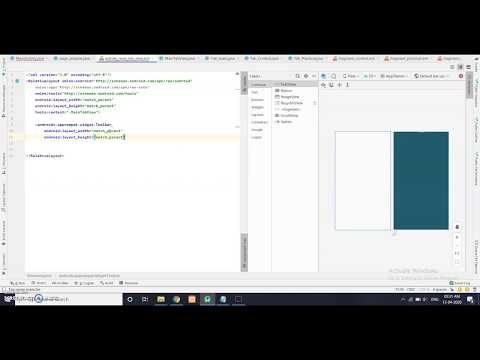Switch to Split view mode icon
This screenshot has height=360, width=480.
pyautogui.click(x=460, y=67)
